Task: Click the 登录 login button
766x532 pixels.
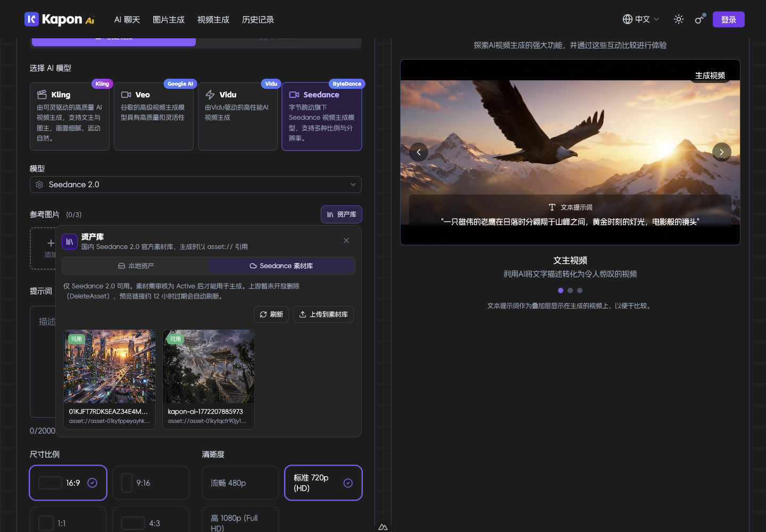Action: coord(729,19)
